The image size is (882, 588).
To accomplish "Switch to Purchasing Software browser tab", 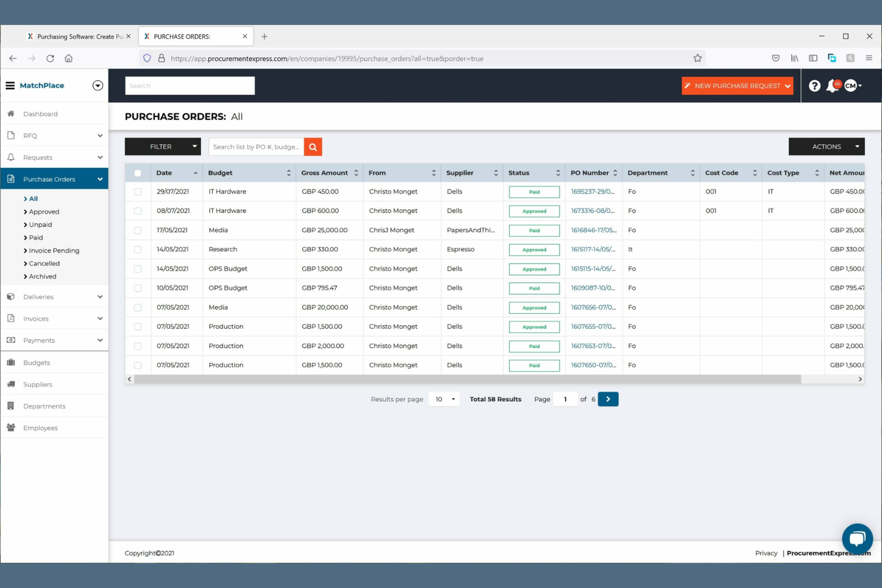I will click(x=79, y=36).
